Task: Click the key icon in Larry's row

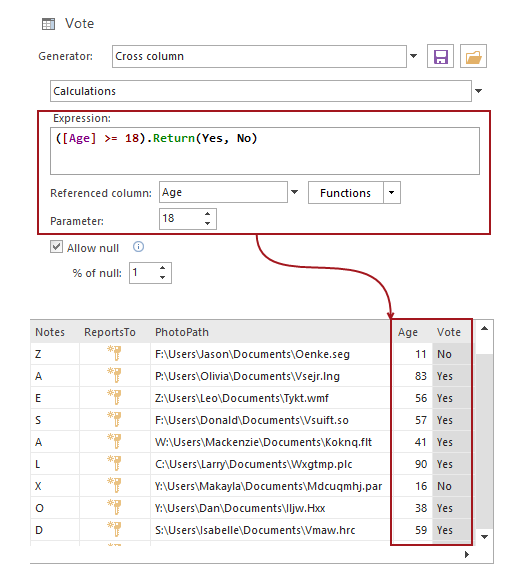Action: (x=114, y=463)
